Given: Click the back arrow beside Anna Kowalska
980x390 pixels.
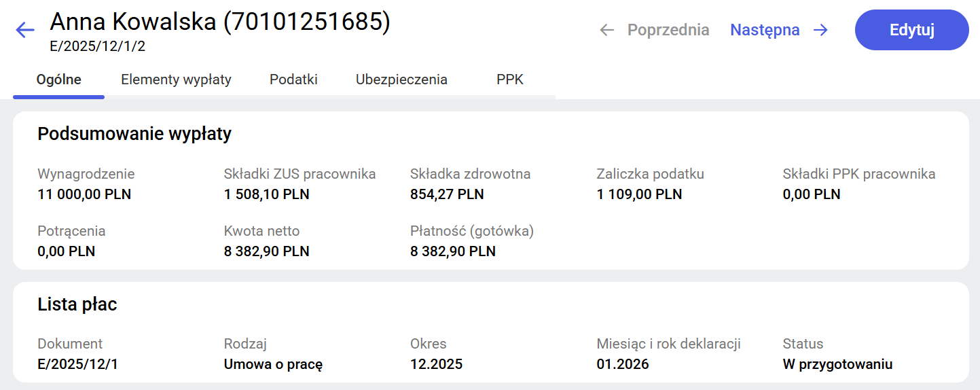Looking at the screenshot, I should [x=25, y=30].
